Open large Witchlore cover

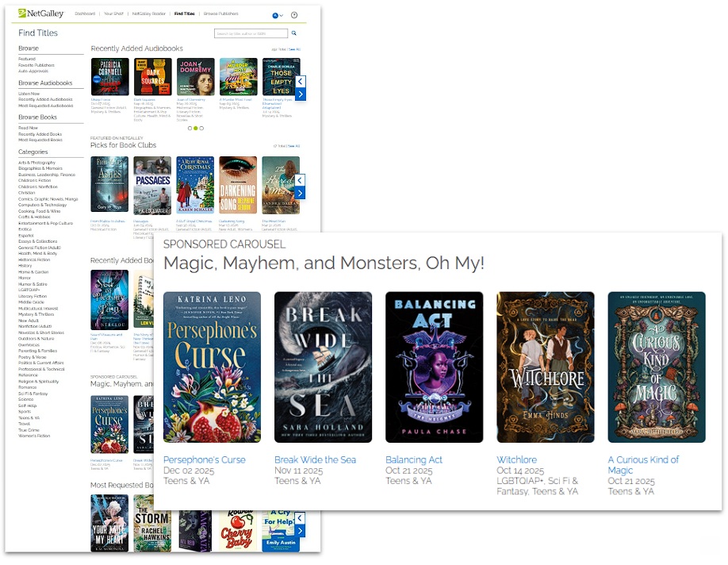tap(546, 367)
